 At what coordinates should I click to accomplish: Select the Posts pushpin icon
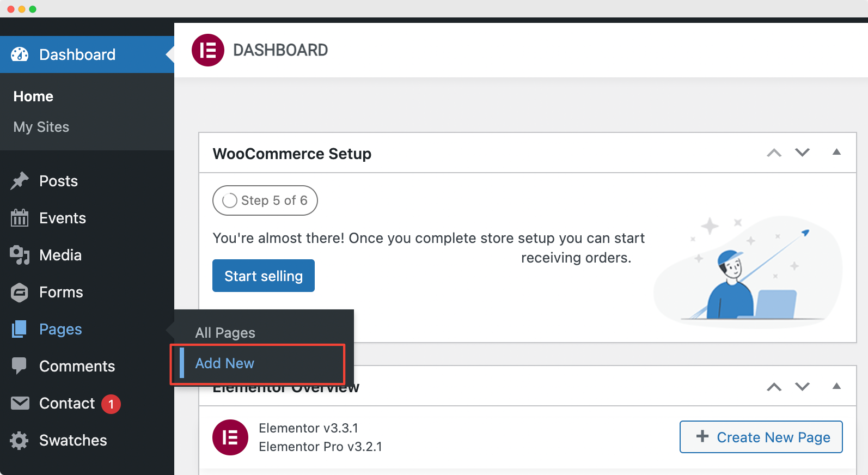pyautogui.click(x=20, y=181)
